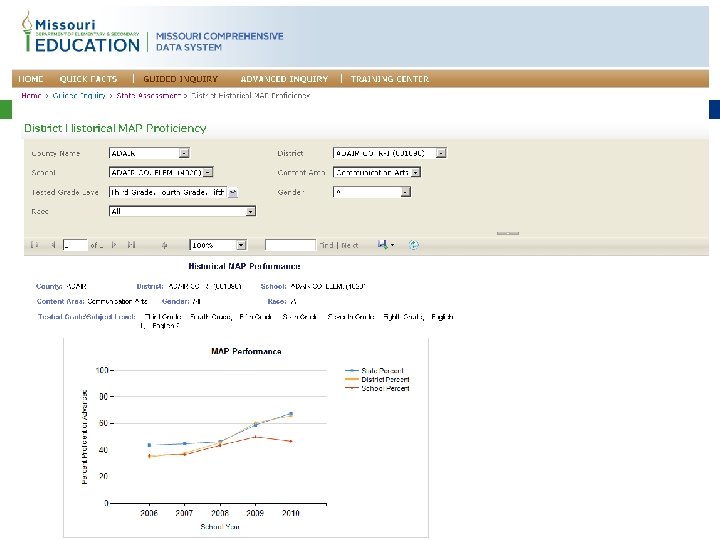The image size is (720, 540).
Task: Click the State Percent legend entry
Action: (375, 371)
